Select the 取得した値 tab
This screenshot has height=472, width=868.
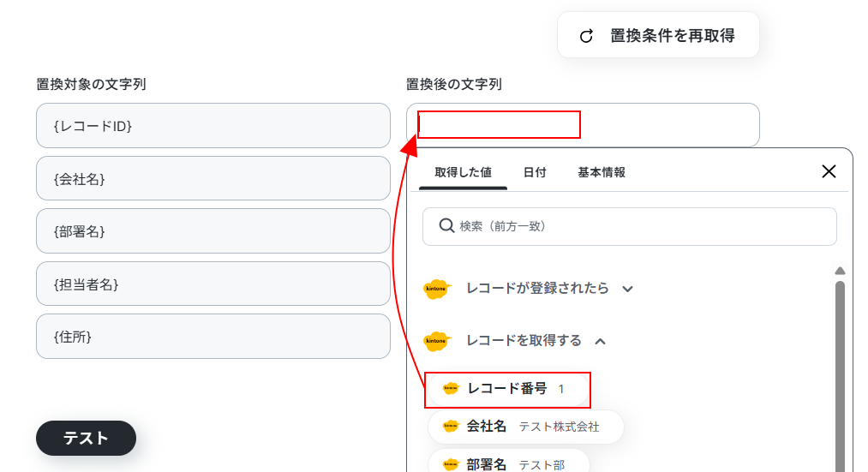pos(463,173)
